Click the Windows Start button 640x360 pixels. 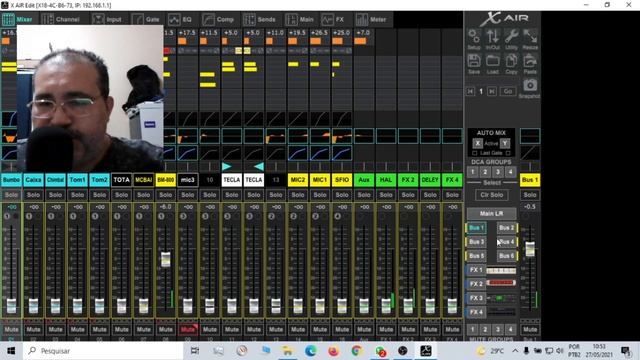pos(11,351)
